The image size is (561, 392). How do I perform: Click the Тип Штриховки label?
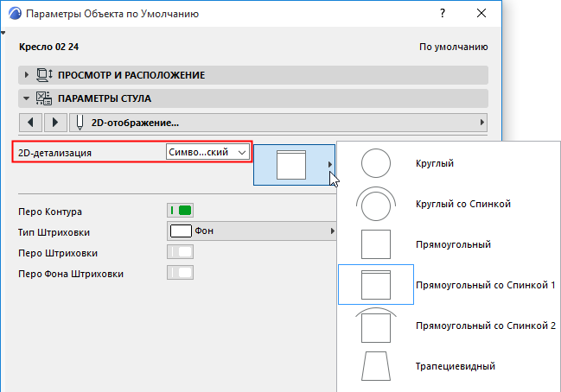tap(54, 232)
